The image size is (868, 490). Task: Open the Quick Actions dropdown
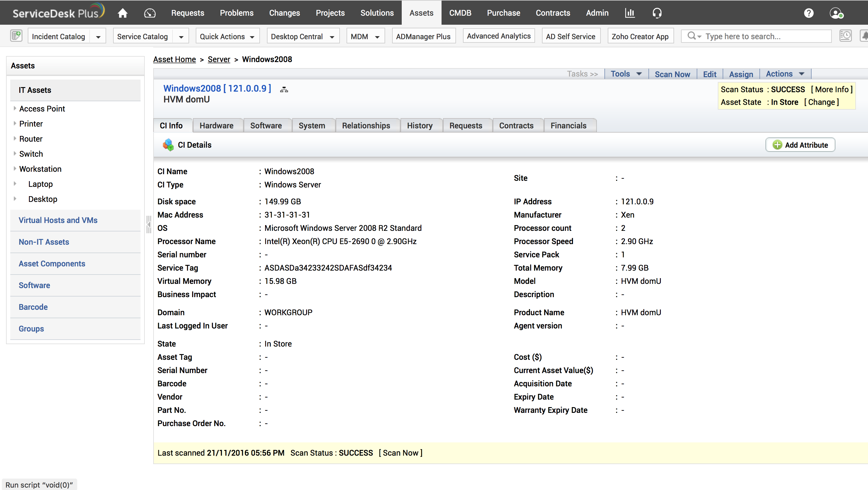coord(227,36)
